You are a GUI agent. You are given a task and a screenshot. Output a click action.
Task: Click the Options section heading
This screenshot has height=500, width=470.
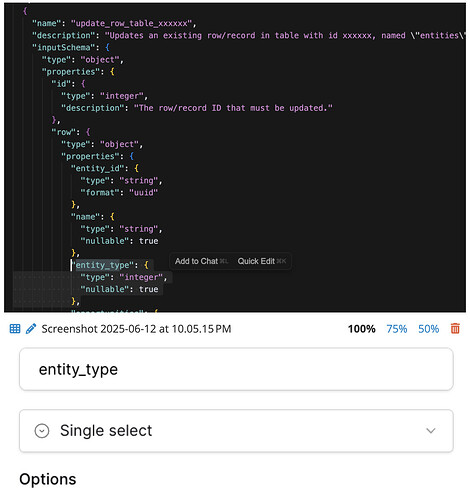pyautogui.click(x=48, y=479)
